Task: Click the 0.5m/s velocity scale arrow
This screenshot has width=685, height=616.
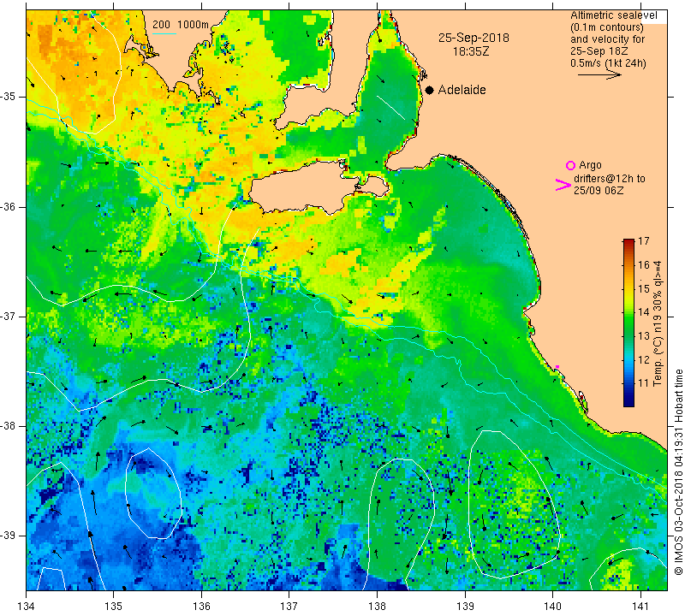Action: 599,75
